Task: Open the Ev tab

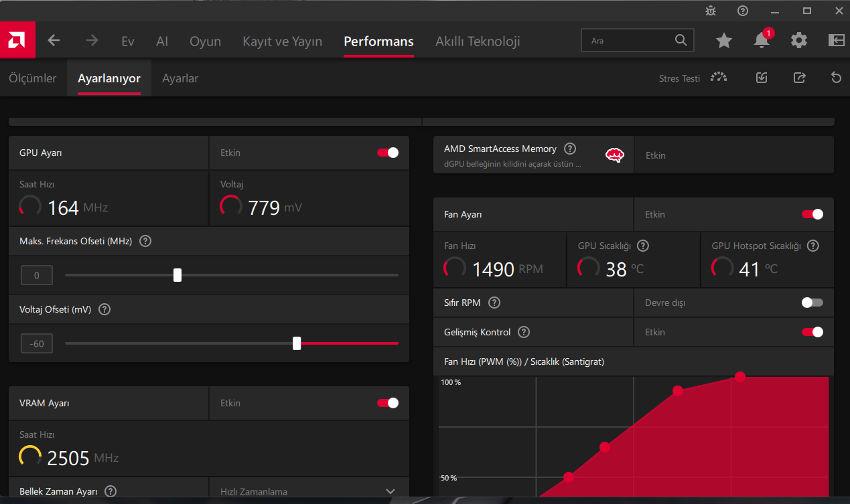Action: pyautogui.click(x=128, y=41)
